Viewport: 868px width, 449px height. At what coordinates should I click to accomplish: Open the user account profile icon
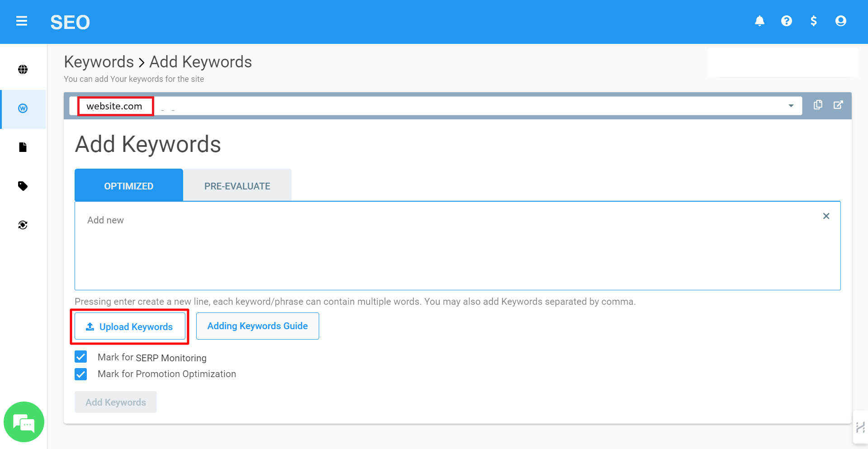(841, 21)
